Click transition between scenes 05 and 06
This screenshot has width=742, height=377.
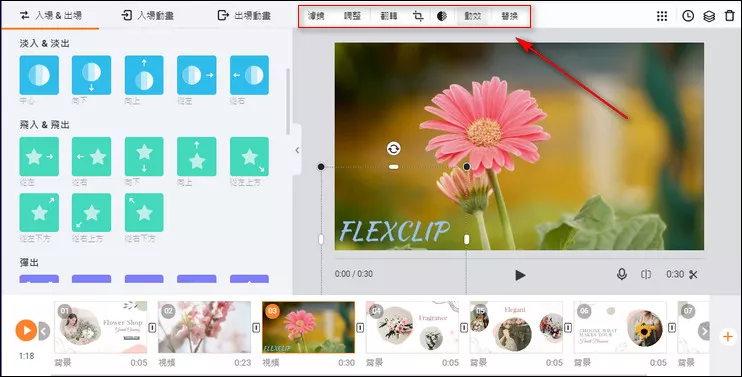568,327
